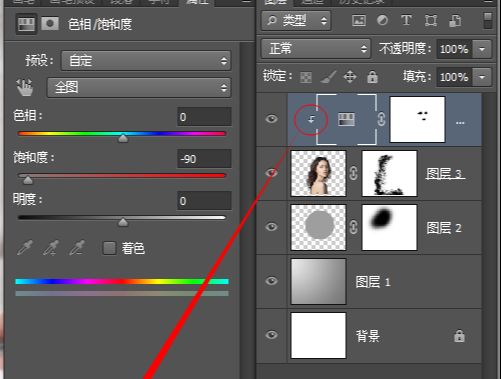Viewport: 501px width, 379px height.
Task: Click the 明度 lightness slider handle
Action: [x=123, y=222]
